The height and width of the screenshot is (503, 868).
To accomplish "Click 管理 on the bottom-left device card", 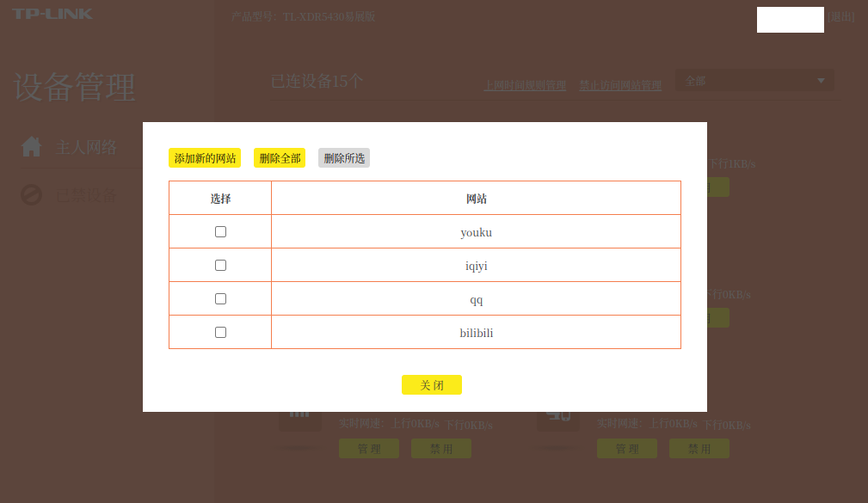I will click(x=369, y=448).
